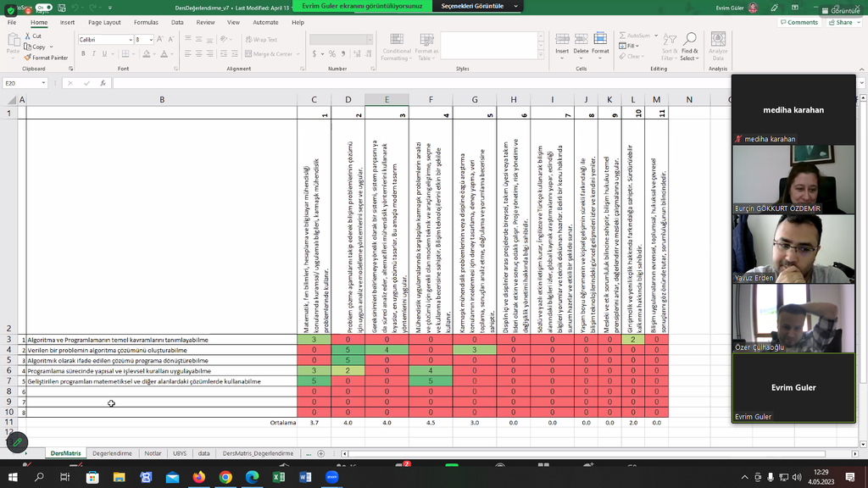The height and width of the screenshot is (488, 868).
Task: Click the Share button
Action: pos(840,22)
